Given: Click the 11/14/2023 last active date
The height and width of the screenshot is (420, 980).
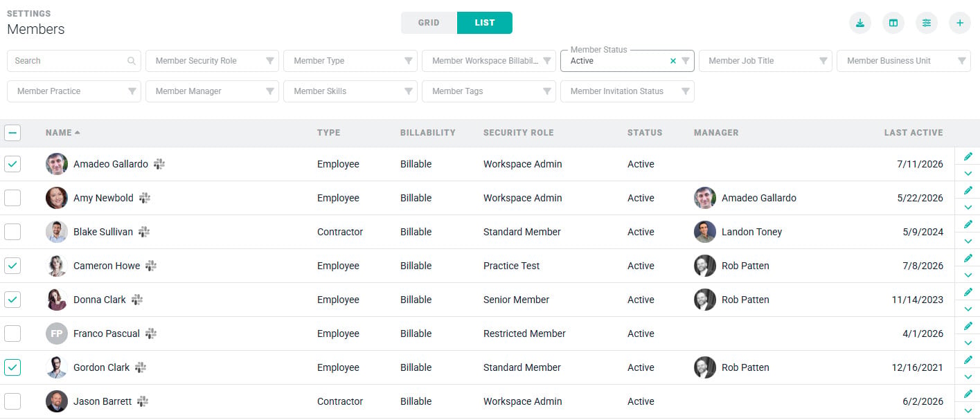Looking at the screenshot, I should (918, 300).
